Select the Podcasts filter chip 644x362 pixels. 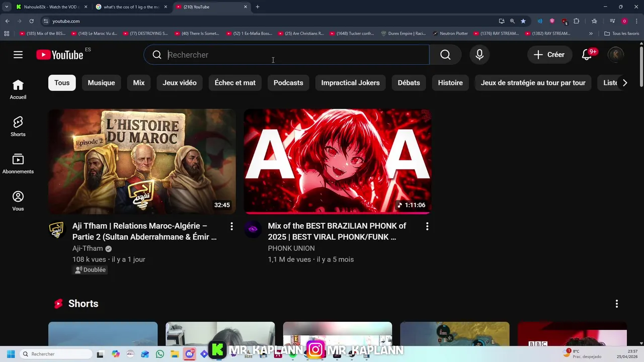point(288,83)
